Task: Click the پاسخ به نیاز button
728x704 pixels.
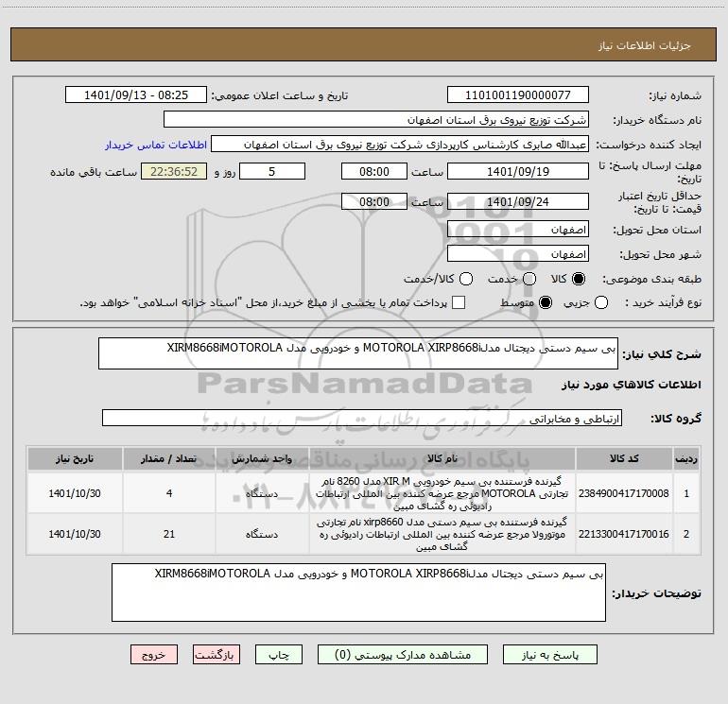Action: (550, 655)
